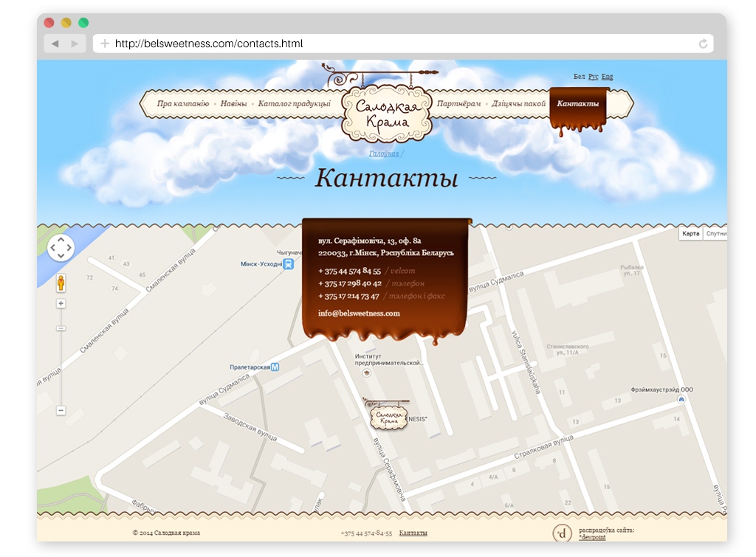Click the Кантакты page heading

pos(387,178)
